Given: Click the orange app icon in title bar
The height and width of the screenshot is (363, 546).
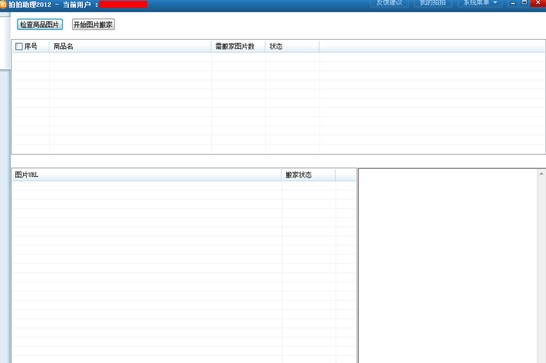Looking at the screenshot, I should (3, 5).
